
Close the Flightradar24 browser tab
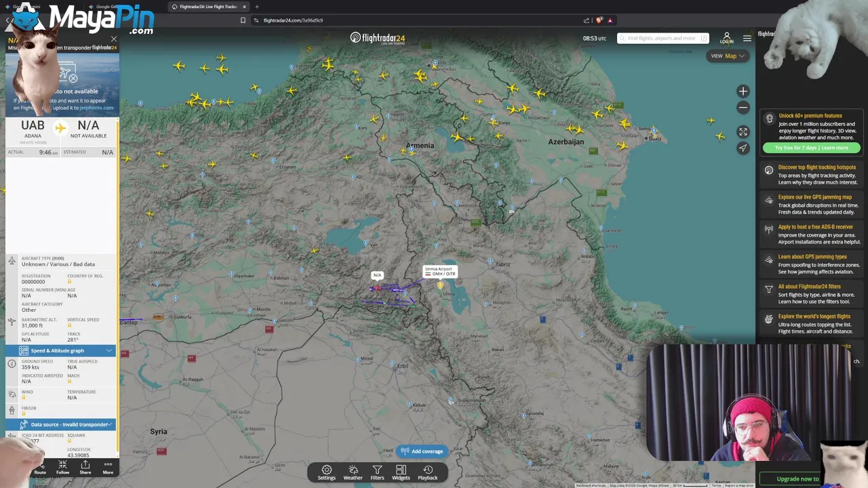[x=245, y=7]
